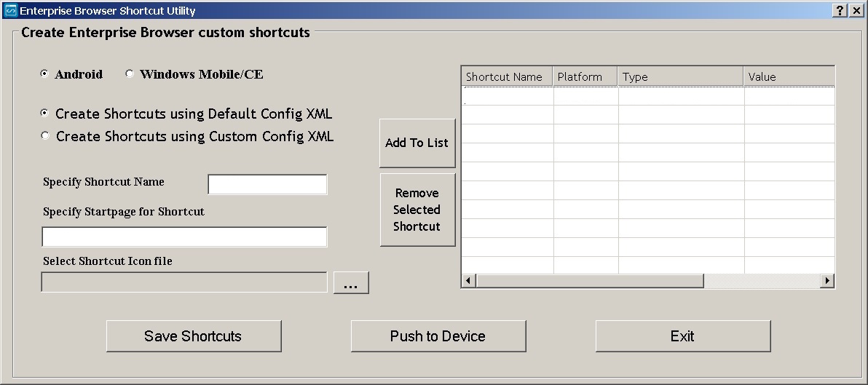Click Remove Selected Shortcut button
The image size is (868, 385).
pyautogui.click(x=417, y=210)
